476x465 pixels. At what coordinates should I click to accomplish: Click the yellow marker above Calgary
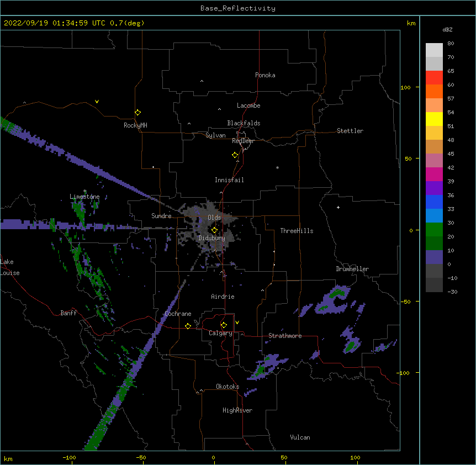224,325
